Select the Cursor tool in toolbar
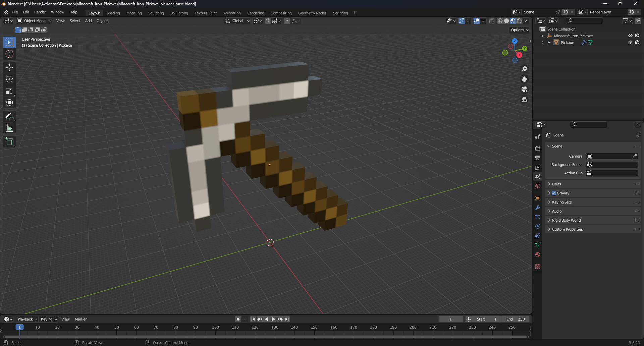 pos(9,54)
